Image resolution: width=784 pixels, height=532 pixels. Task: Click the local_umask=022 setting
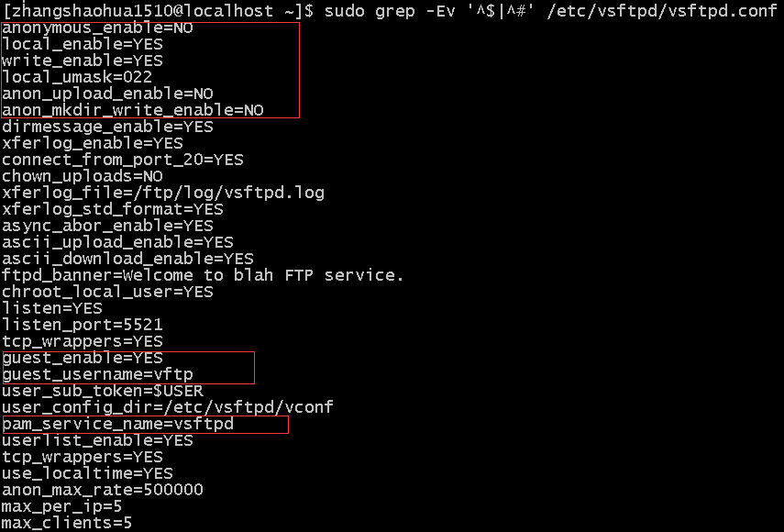[x=77, y=77]
